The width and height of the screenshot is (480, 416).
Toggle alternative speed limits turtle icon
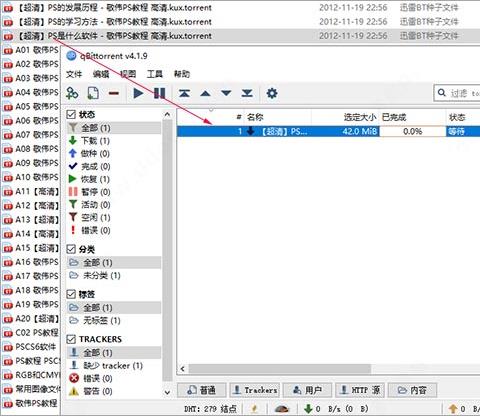[x=282, y=409]
